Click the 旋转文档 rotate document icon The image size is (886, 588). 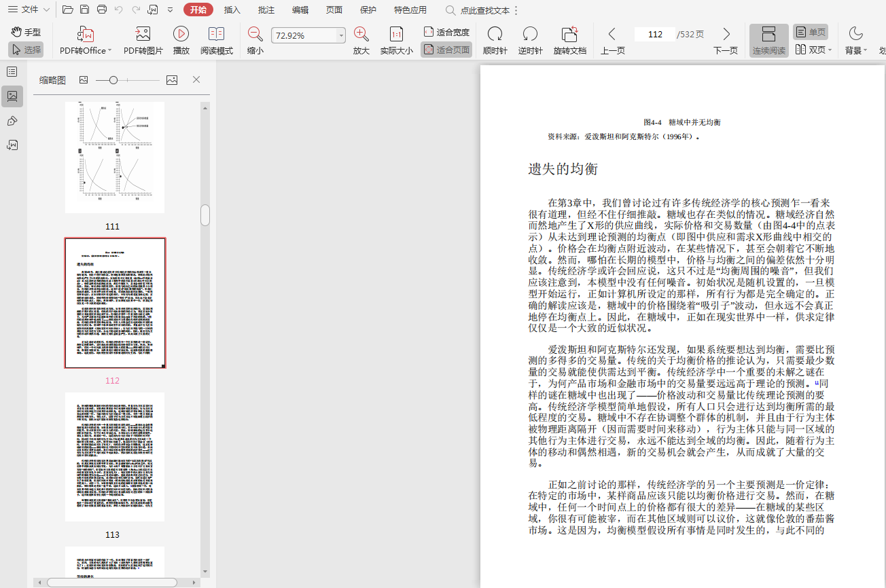coord(569,35)
